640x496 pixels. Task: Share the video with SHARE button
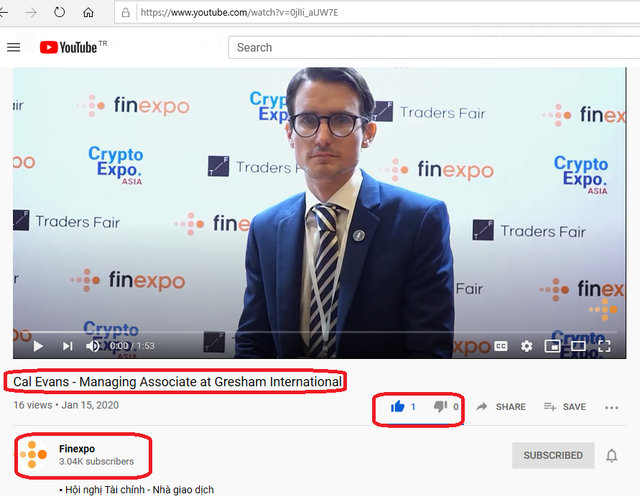(501, 407)
